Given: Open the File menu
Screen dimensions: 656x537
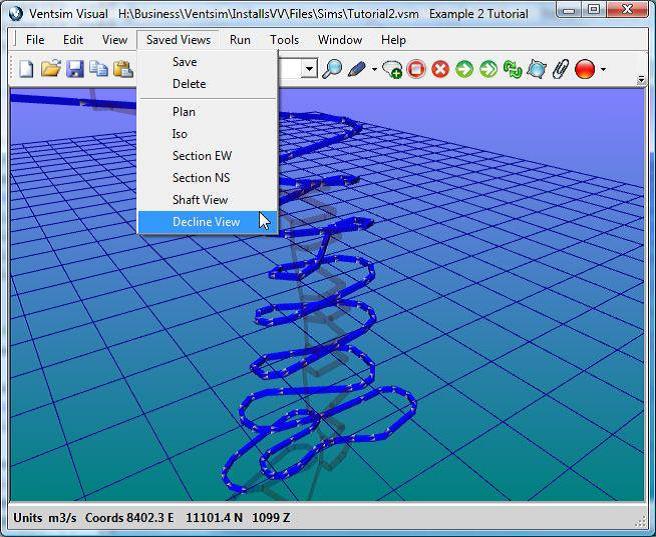Looking at the screenshot, I should tap(35, 40).
